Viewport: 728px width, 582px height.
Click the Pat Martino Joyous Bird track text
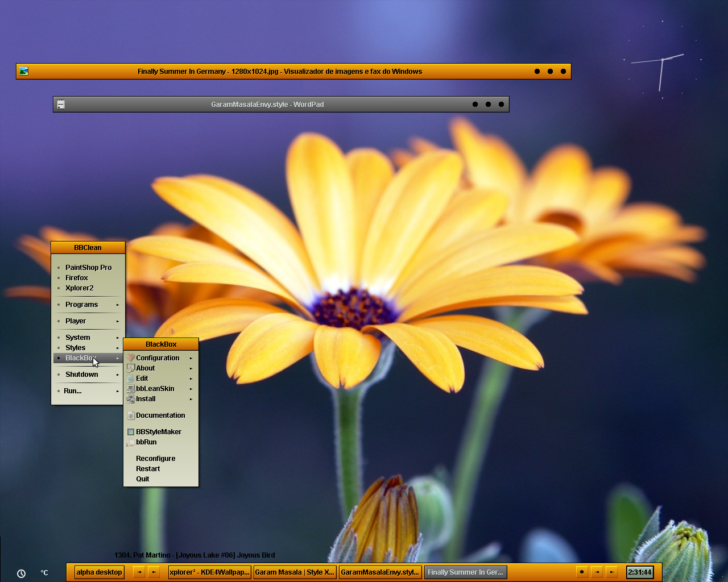[195, 555]
